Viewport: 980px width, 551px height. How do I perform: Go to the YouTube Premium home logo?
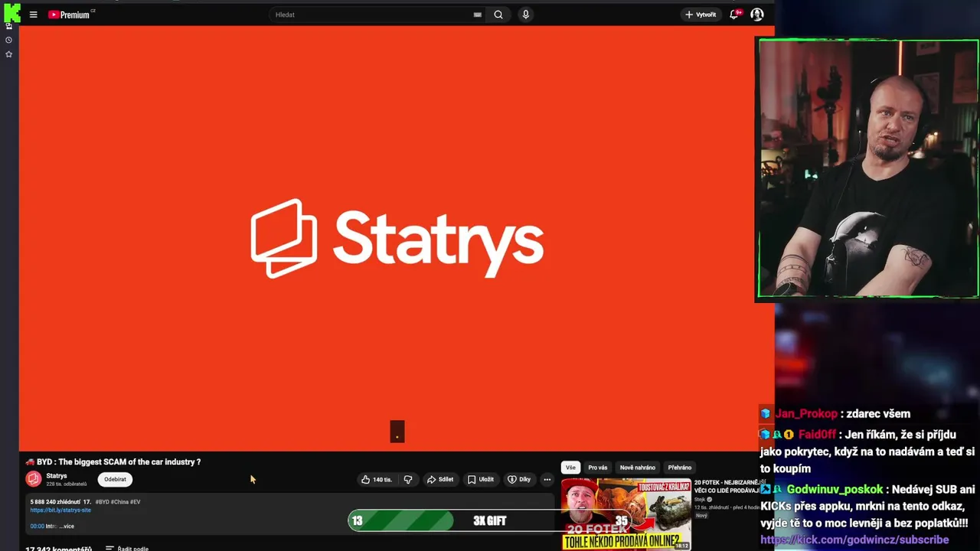(70, 15)
